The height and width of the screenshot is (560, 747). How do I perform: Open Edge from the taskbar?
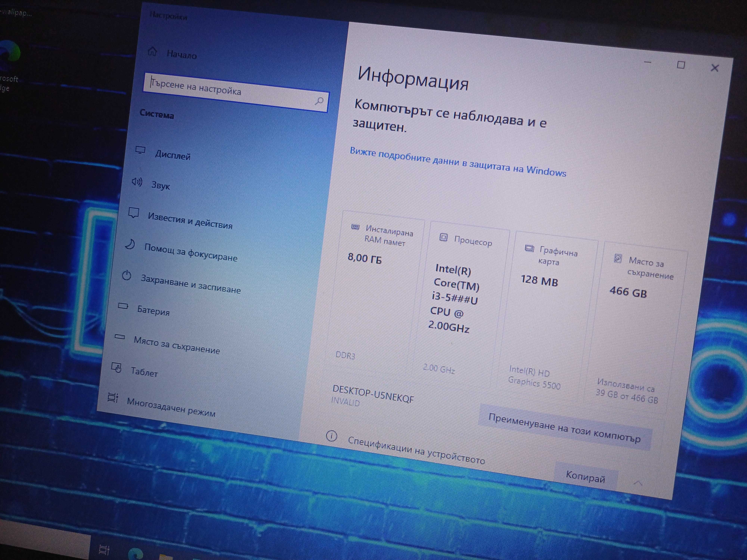pyautogui.click(x=136, y=554)
